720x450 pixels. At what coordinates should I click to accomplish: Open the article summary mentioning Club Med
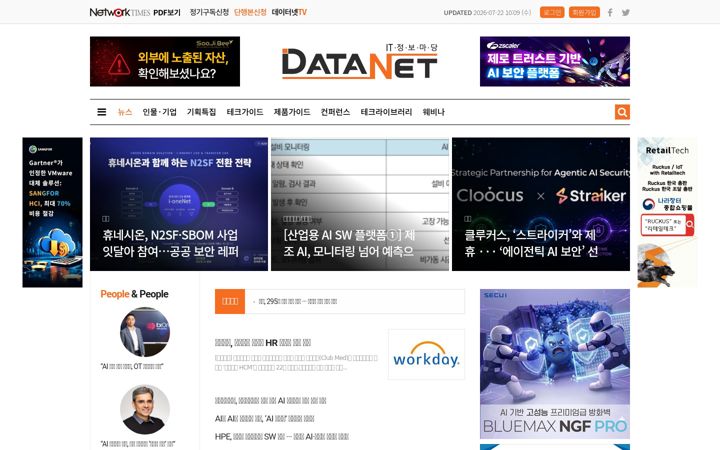point(296,362)
